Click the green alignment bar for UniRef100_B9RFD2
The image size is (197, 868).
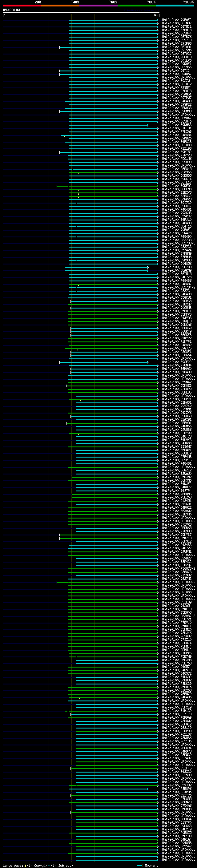pos(107,186)
